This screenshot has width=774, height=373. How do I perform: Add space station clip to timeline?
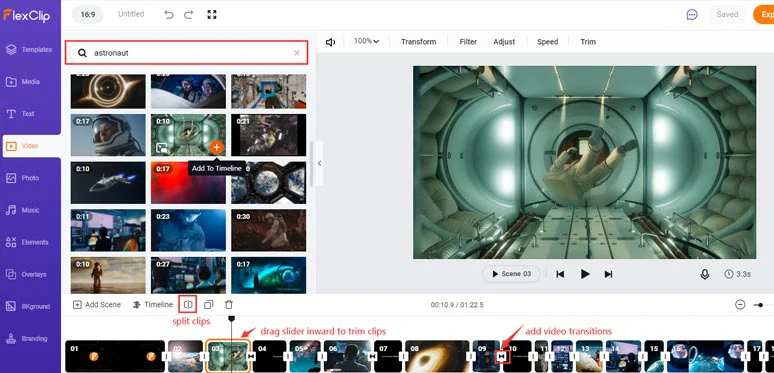(216, 147)
